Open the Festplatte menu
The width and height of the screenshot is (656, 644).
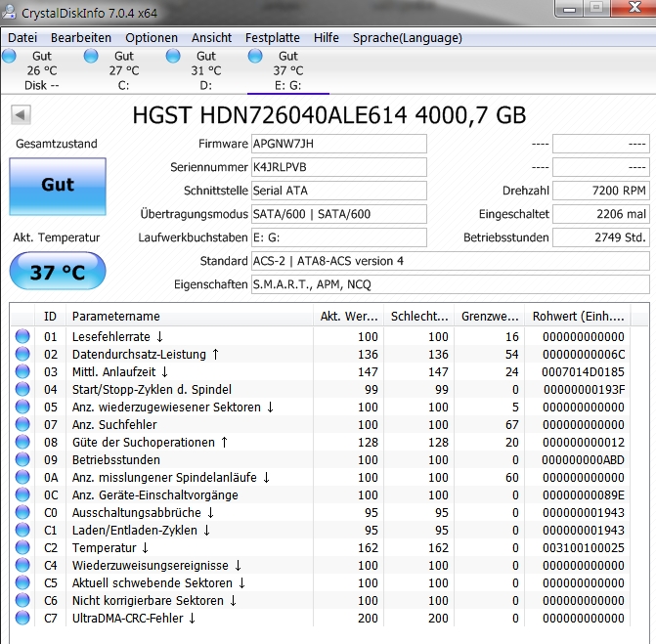point(273,38)
